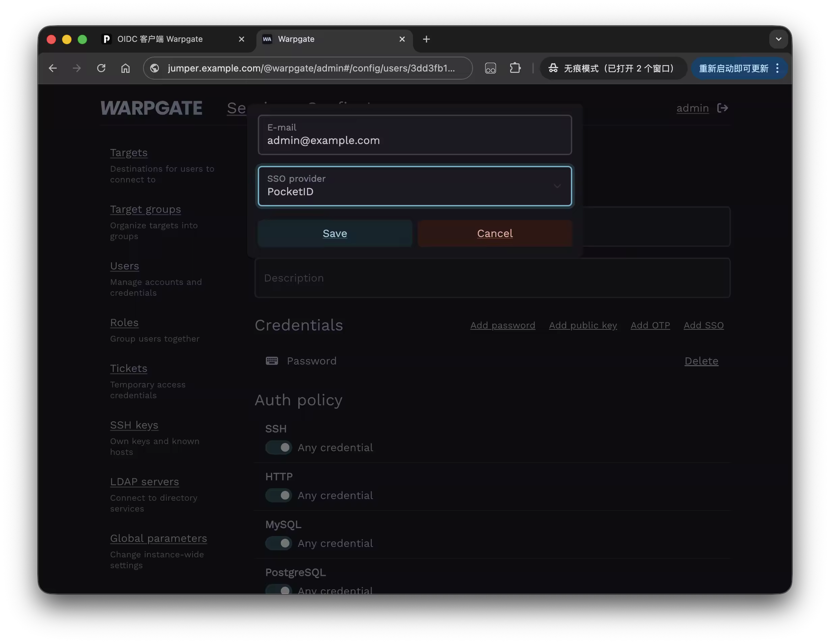Screen dimensions: 830x644
Task: Open a new browser tab
Action: pyautogui.click(x=426, y=39)
